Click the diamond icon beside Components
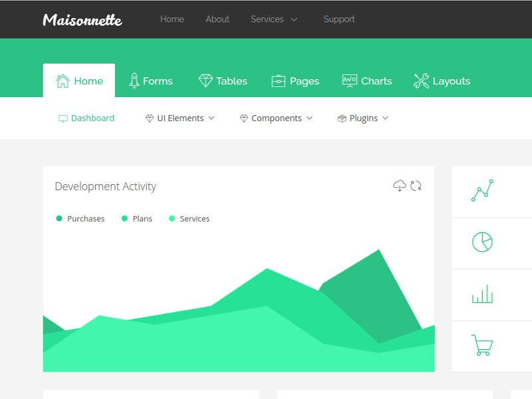 point(244,118)
